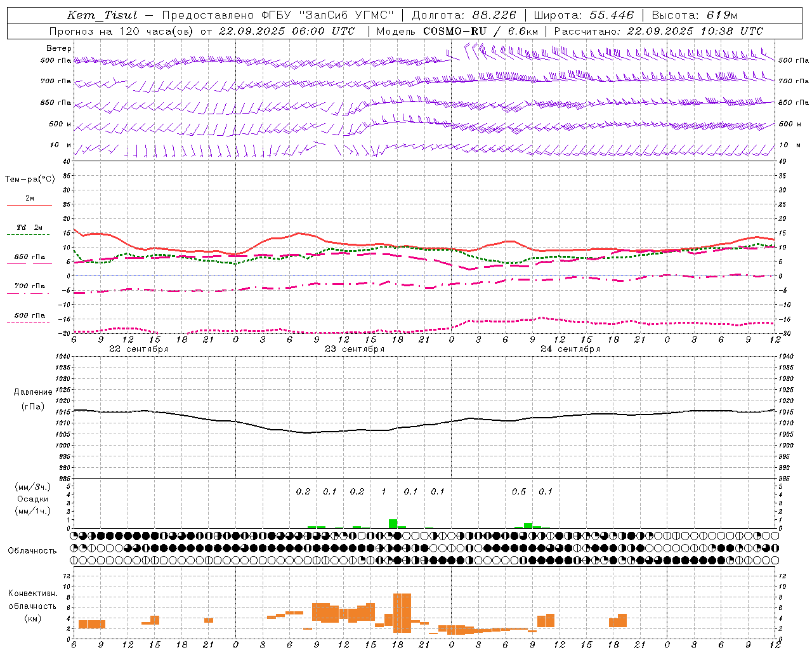Click the '22 сентября' date label
812x650 pixels.
coord(139,349)
